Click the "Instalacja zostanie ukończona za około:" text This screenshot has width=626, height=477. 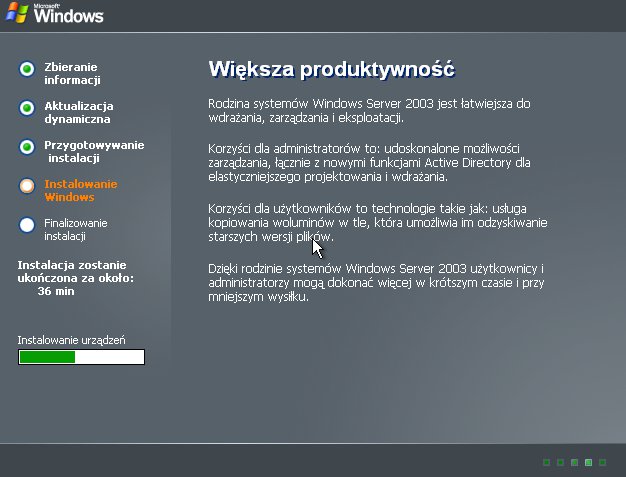coord(75,271)
